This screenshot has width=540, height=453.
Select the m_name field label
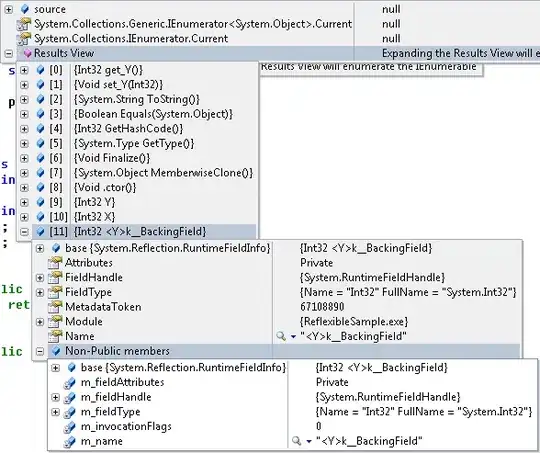(102, 441)
